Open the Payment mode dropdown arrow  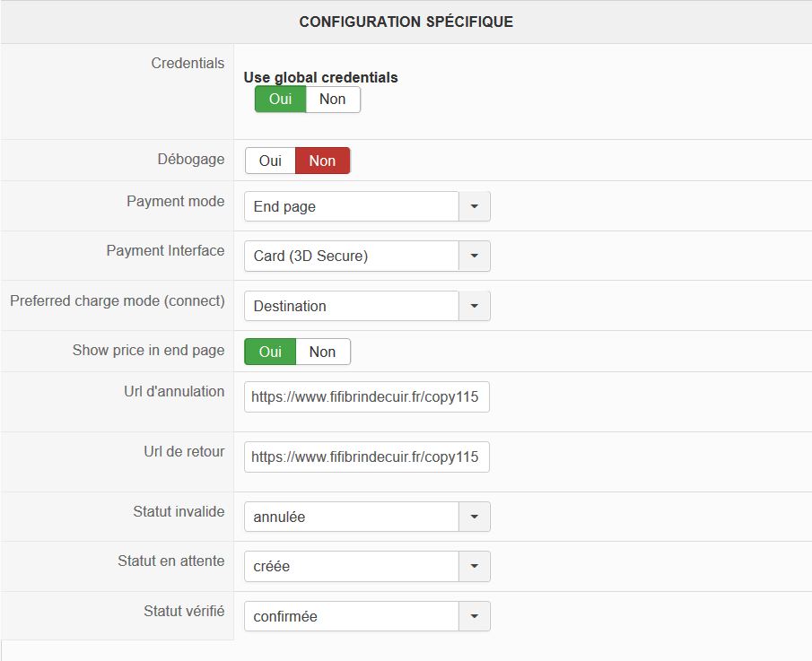475,206
